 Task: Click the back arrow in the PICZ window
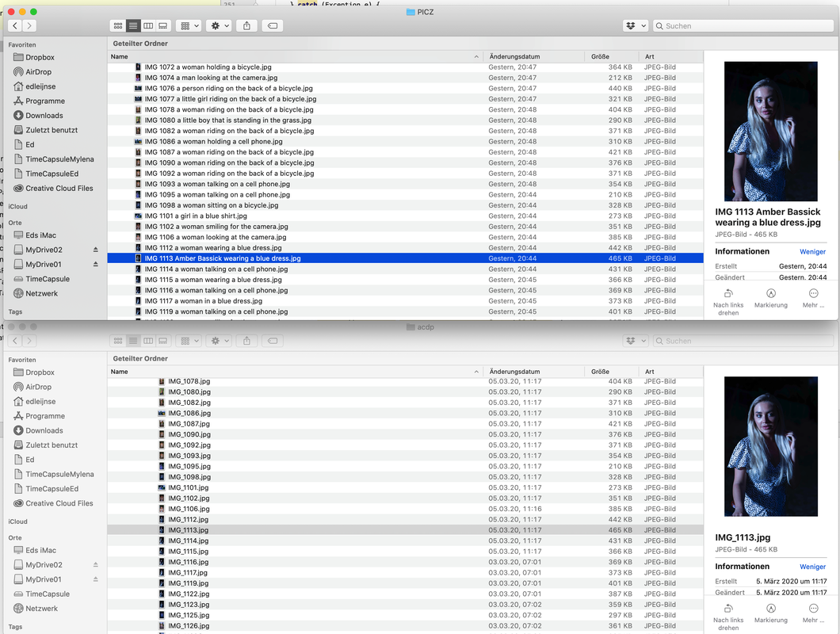click(x=14, y=26)
